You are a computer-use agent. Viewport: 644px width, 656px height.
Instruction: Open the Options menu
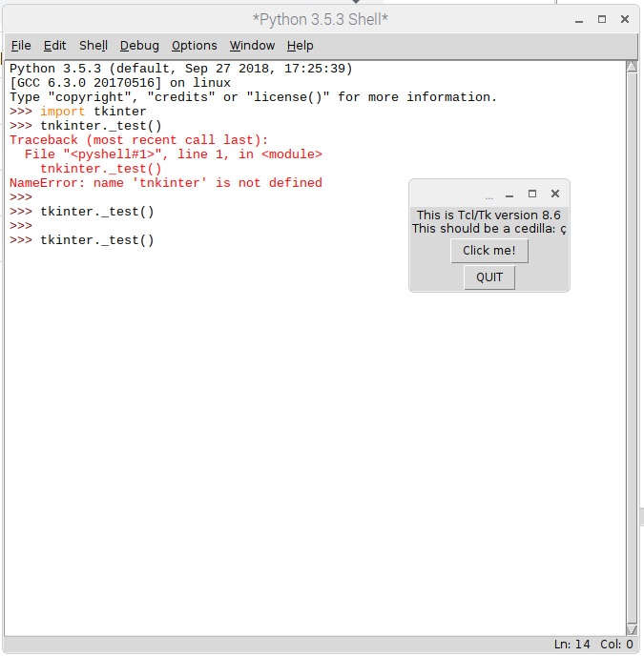point(195,45)
